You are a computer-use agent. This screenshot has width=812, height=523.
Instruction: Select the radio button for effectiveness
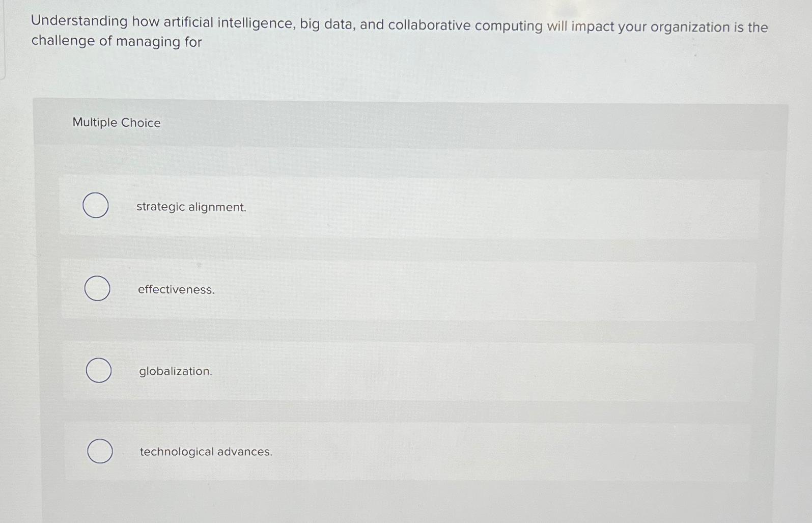pyautogui.click(x=96, y=289)
